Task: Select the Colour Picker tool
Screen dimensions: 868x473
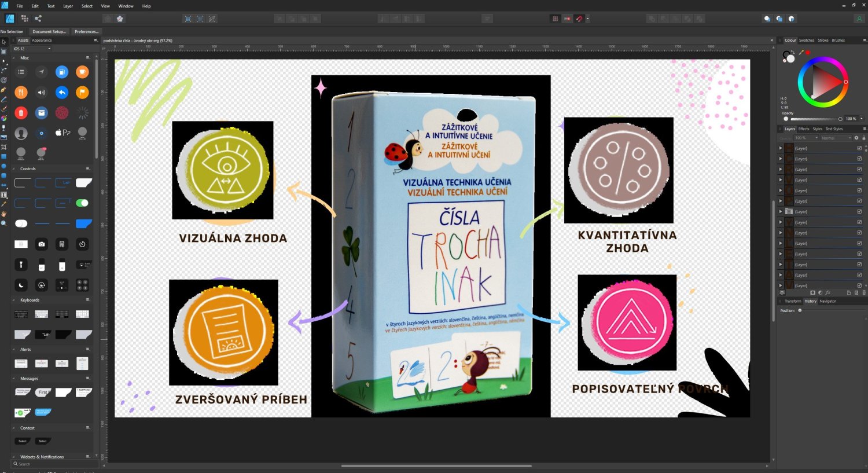Action: (3, 204)
